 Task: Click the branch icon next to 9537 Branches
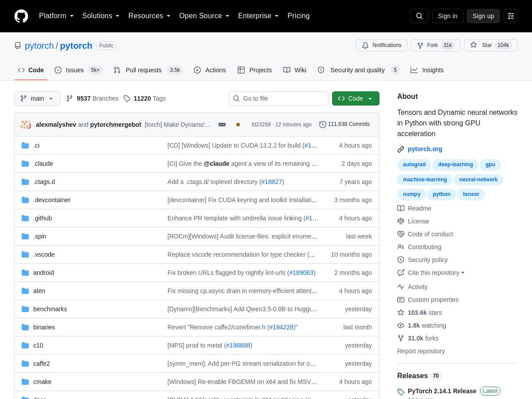click(70, 98)
